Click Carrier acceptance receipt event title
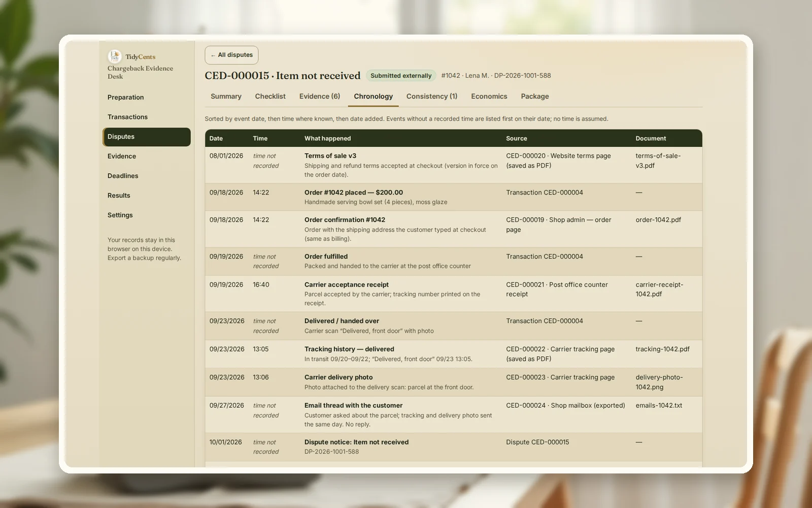The width and height of the screenshot is (812, 508). point(347,285)
